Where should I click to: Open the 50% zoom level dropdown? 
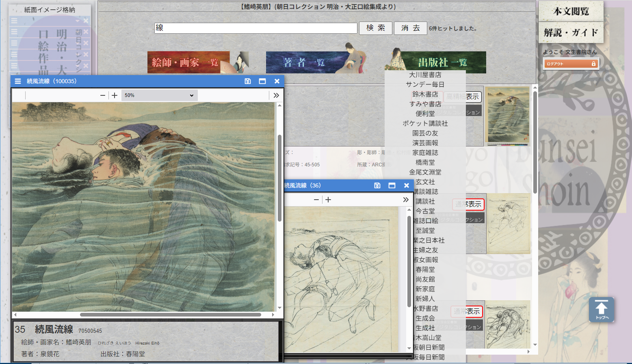click(x=160, y=95)
